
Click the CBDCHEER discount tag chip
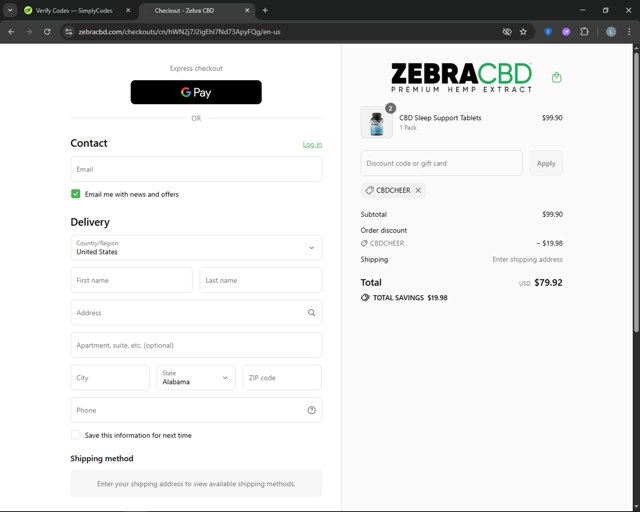(x=393, y=190)
